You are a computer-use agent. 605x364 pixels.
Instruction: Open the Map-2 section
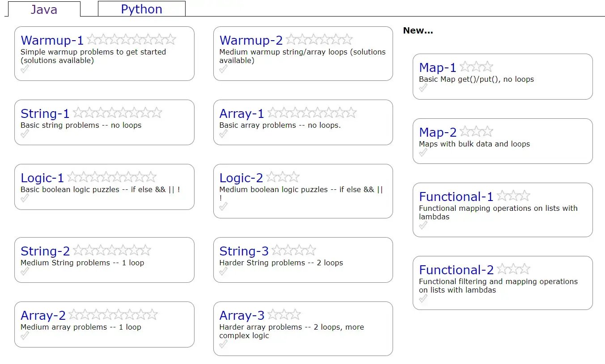437,132
